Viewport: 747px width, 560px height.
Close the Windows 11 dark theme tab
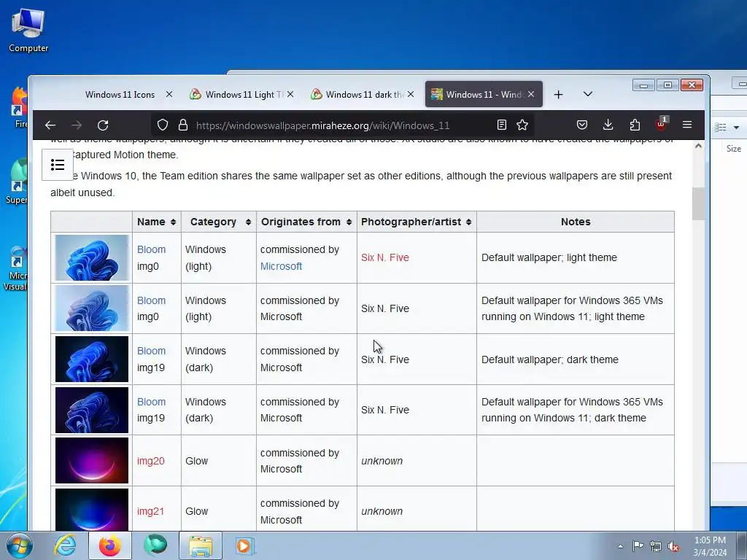coord(411,94)
